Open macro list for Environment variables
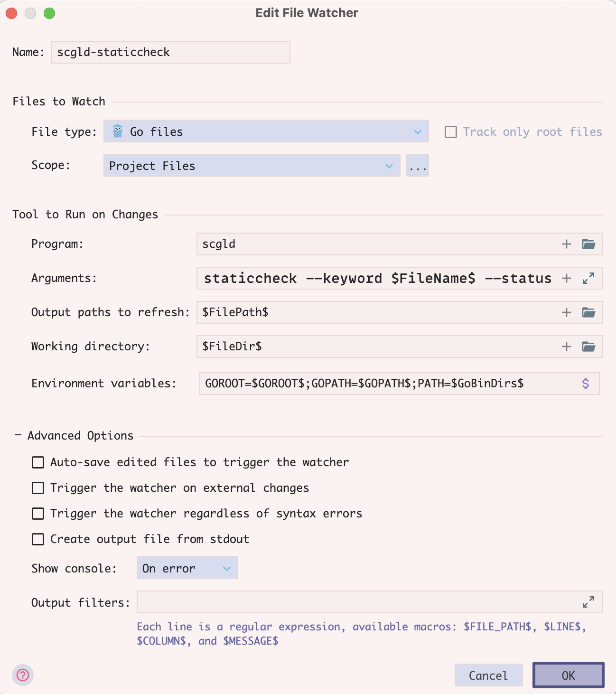Image resolution: width=616 pixels, height=694 pixels. [587, 384]
